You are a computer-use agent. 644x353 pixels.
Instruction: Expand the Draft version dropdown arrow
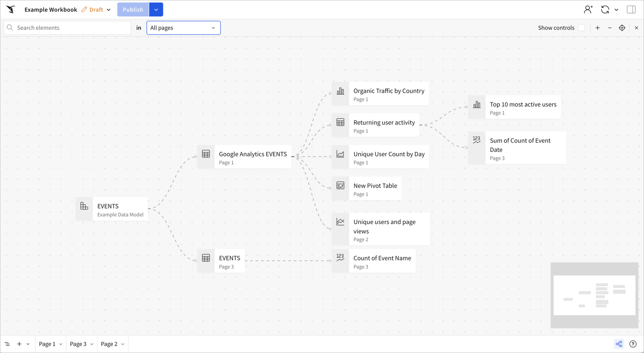[109, 10]
